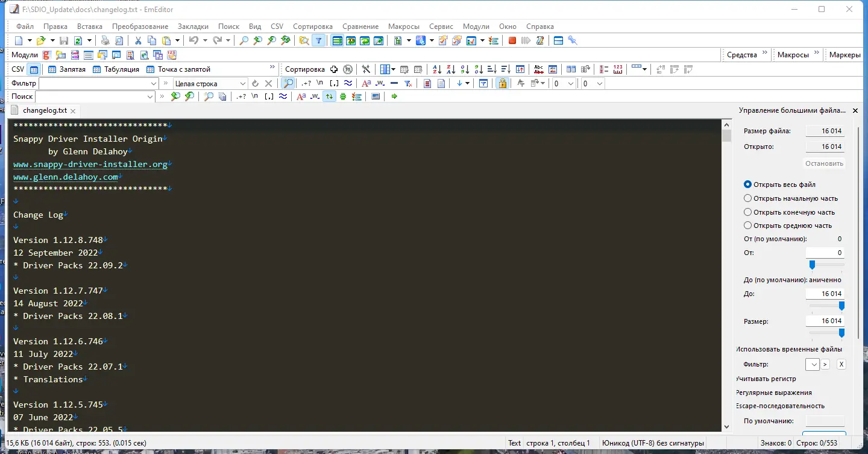Click the Print Preview icon
The width and height of the screenshot is (868, 454).
119,40
